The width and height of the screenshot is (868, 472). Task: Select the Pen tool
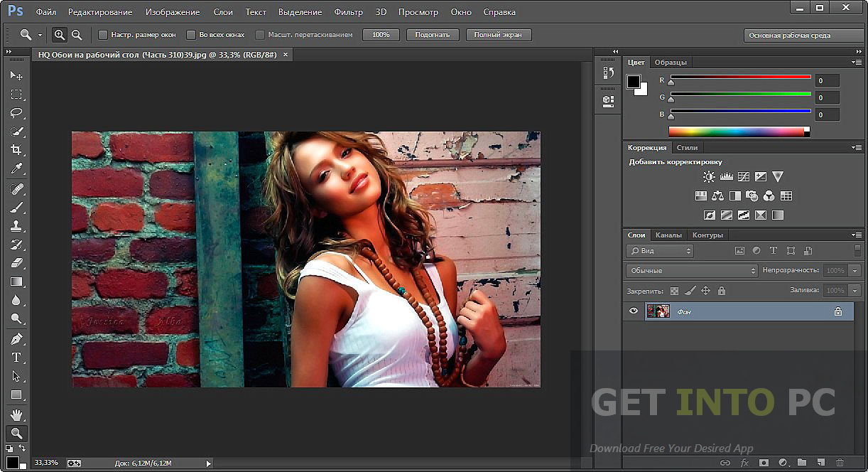pyautogui.click(x=16, y=339)
